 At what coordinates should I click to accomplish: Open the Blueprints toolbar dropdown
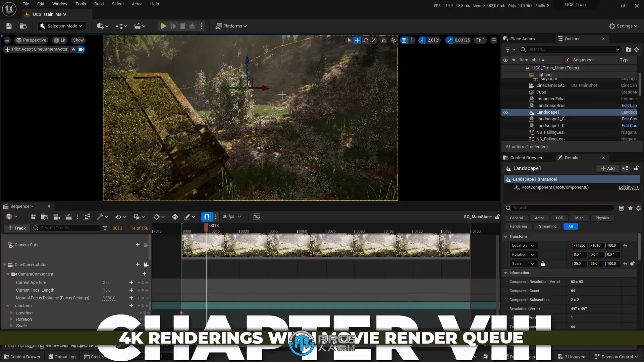pos(121,26)
